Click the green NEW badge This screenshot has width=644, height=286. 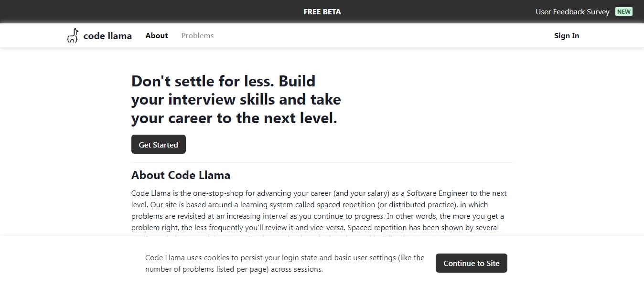(623, 12)
